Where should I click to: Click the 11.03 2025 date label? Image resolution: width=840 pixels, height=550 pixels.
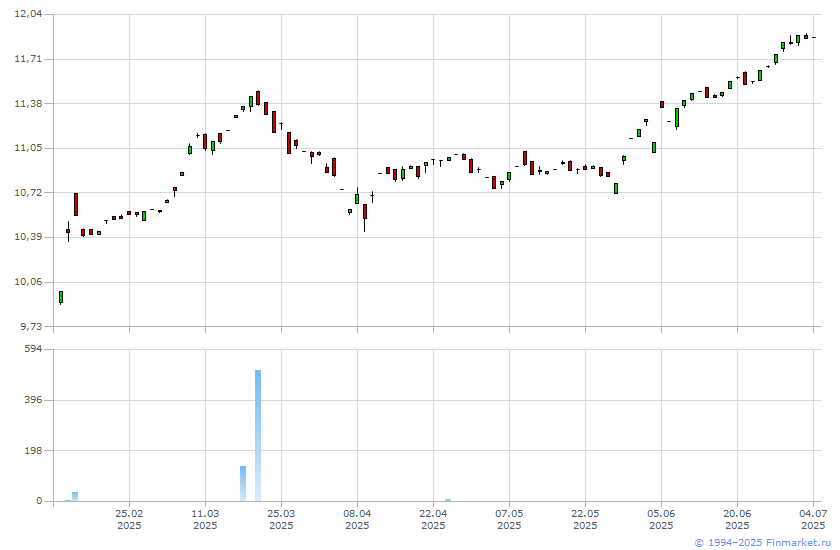pyautogui.click(x=205, y=519)
